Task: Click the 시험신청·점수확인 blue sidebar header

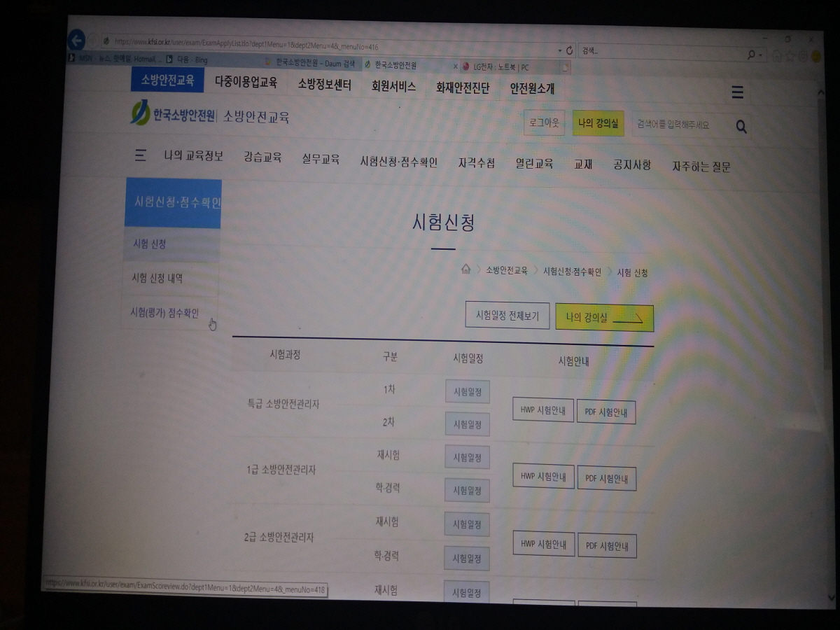Action: click(173, 203)
